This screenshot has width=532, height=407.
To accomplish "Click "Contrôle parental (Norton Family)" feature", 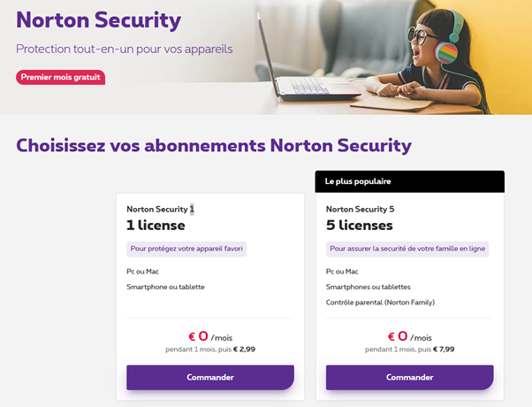I will pos(380,303).
